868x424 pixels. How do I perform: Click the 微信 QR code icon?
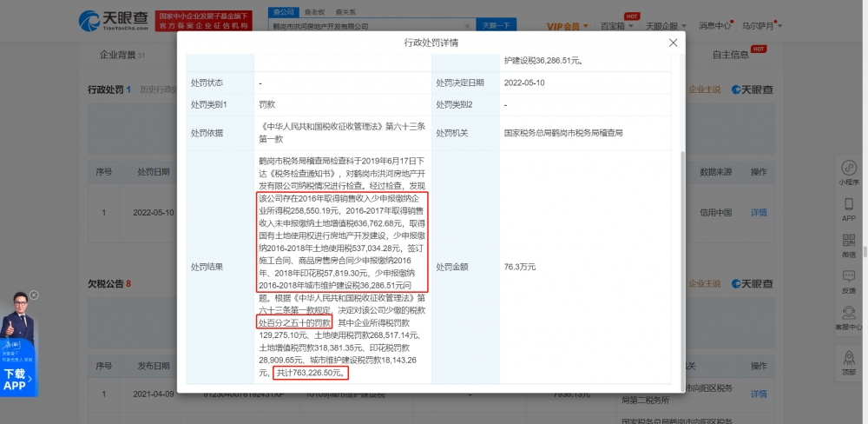click(x=849, y=244)
